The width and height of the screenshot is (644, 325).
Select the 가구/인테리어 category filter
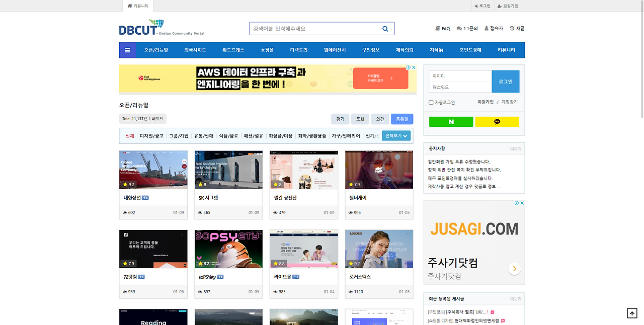(346, 136)
